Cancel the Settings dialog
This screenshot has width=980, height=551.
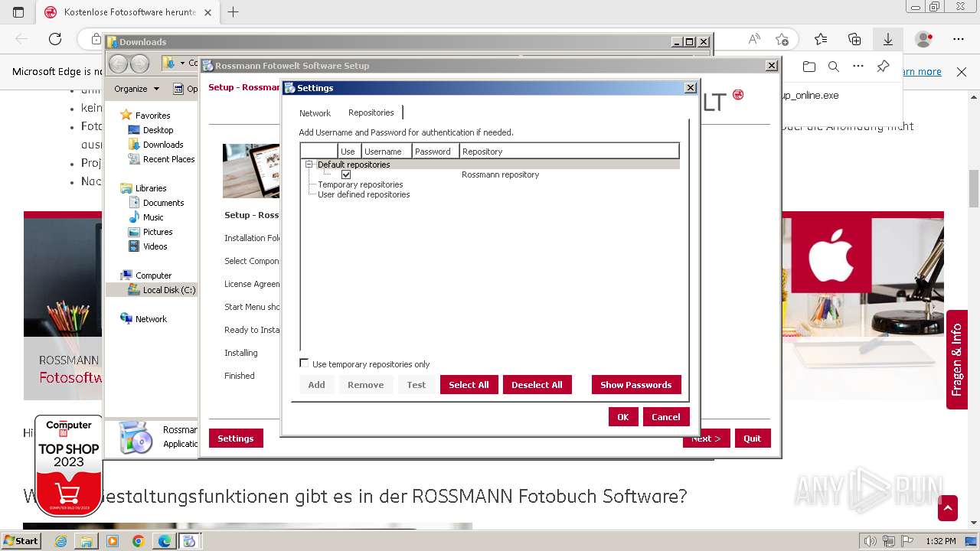click(665, 417)
